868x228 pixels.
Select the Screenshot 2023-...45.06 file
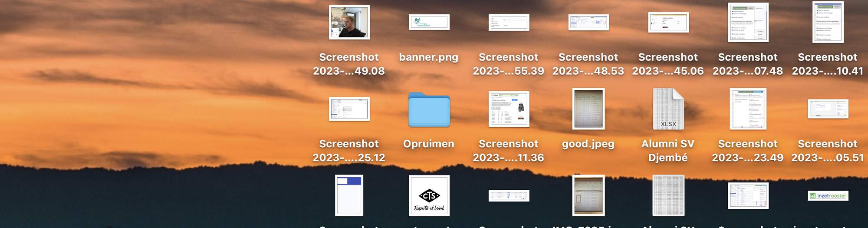(x=668, y=23)
